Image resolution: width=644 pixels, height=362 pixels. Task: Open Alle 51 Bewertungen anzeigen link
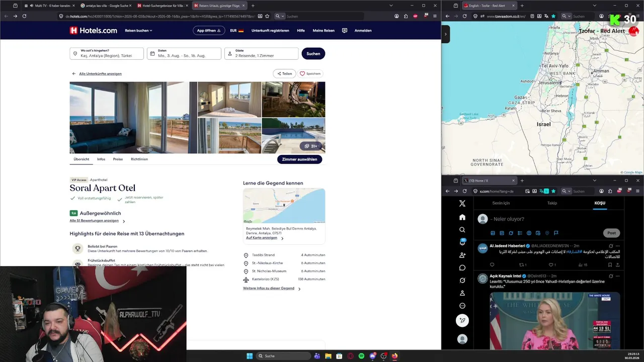click(x=94, y=221)
